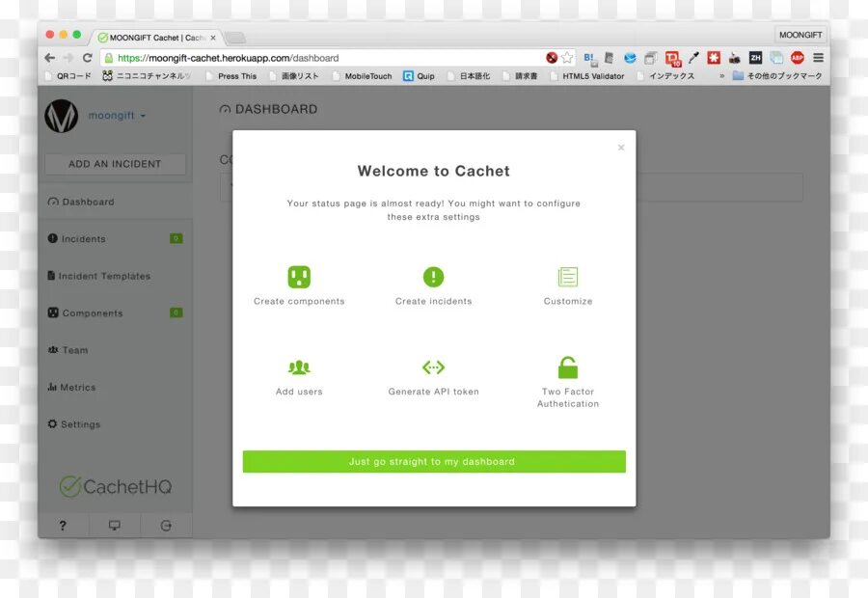Click the sidebar help question mark

(63, 526)
